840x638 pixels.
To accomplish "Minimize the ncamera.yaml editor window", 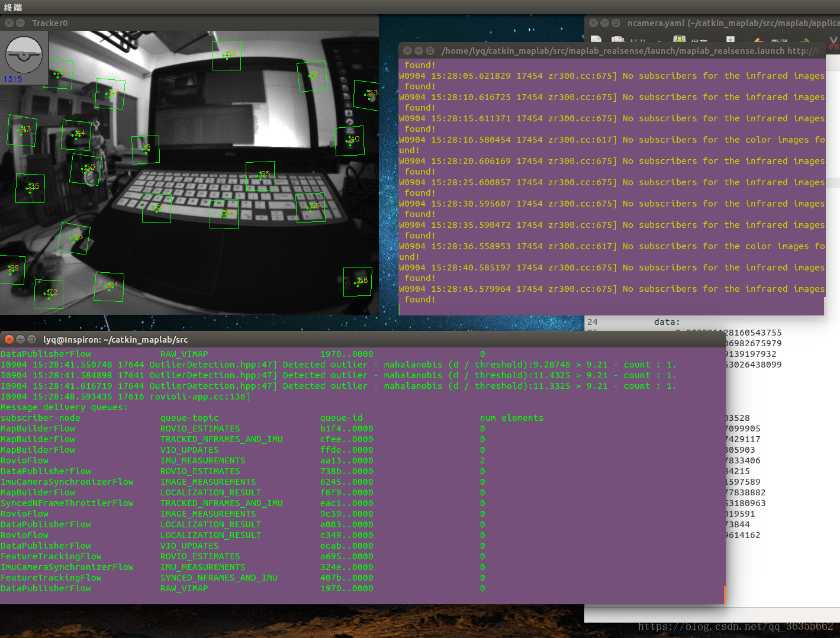I will click(605, 23).
